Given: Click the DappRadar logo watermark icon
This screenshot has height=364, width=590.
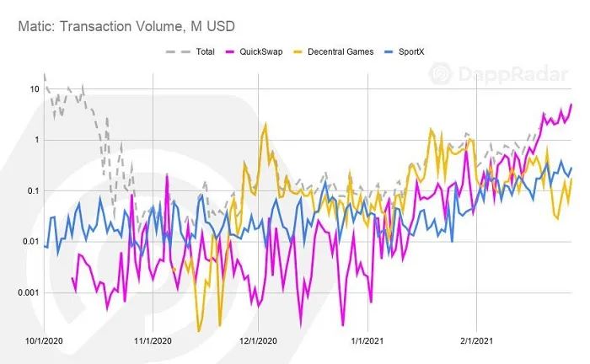Looking at the screenshot, I should (x=440, y=73).
